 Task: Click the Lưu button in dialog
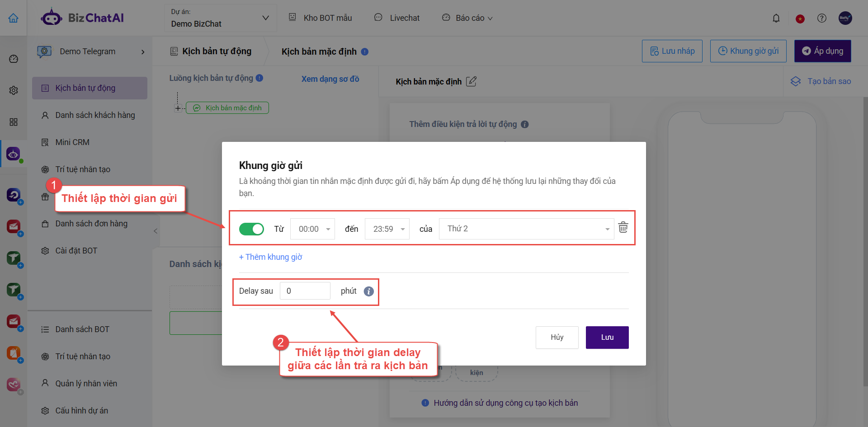[607, 338]
